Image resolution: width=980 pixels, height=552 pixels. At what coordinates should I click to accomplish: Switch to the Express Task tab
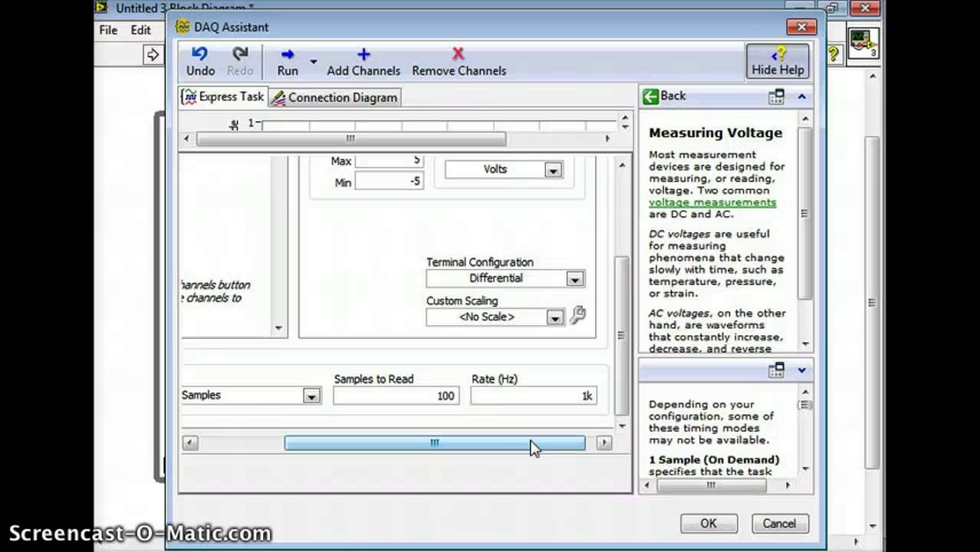click(x=223, y=97)
